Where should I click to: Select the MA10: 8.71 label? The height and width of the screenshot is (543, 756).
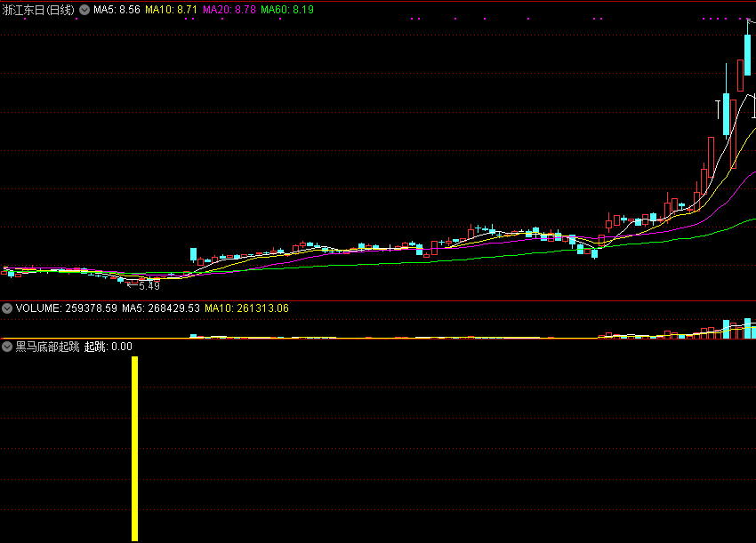171,10
